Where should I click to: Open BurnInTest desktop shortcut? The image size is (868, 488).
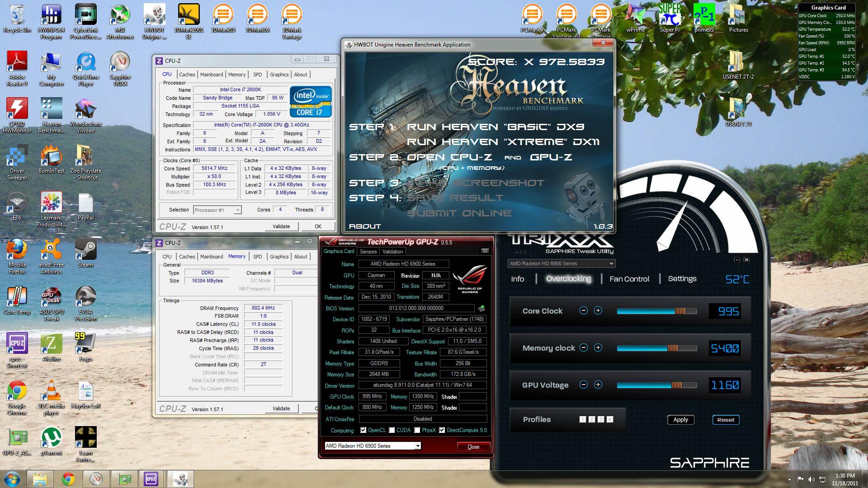point(51,159)
